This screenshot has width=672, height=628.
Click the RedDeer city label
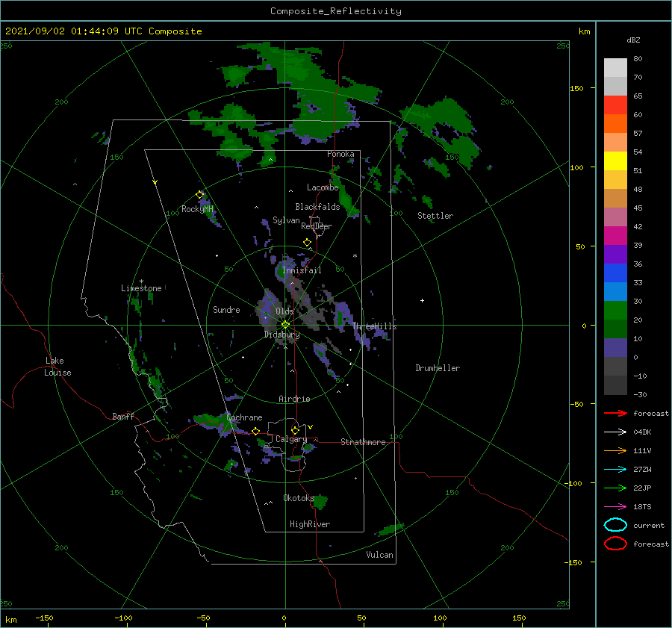coord(317,226)
